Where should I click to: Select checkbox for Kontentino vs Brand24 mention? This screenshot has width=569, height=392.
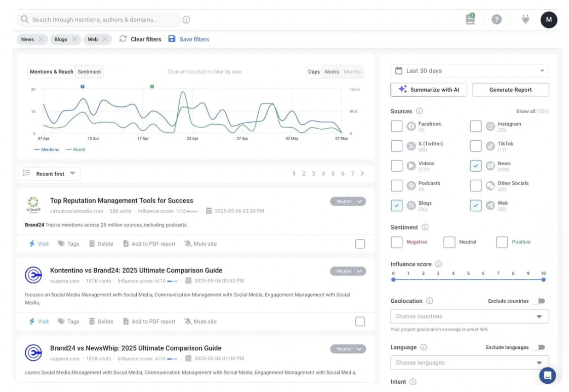pos(360,322)
